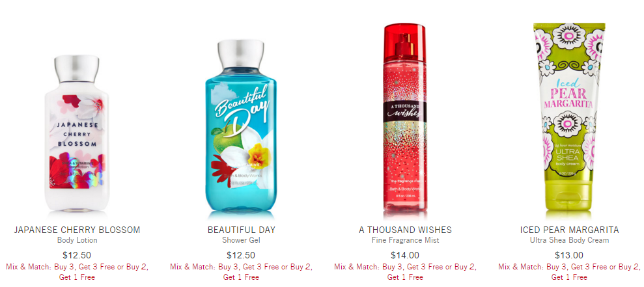Click the $14.00 price
This screenshot has height=287, width=644.
(x=405, y=255)
